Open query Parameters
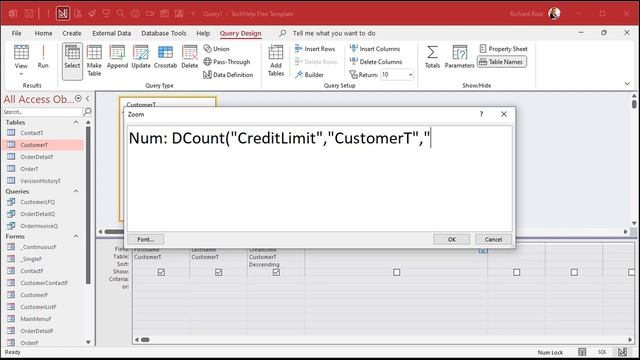 [459, 57]
